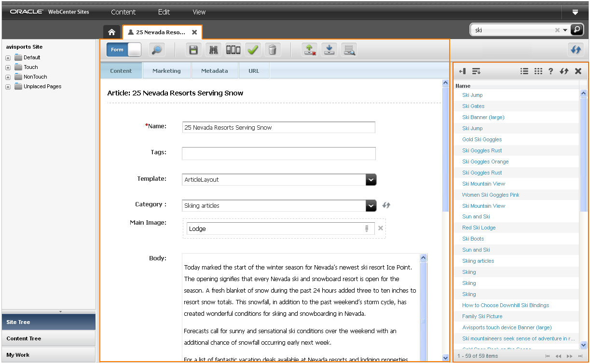Click the search panel help question mark

tap(550, 71)
